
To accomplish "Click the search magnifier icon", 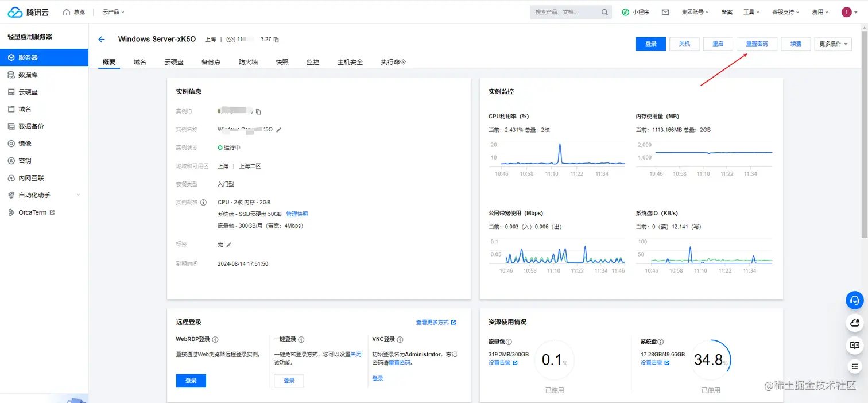I will 604,12.
